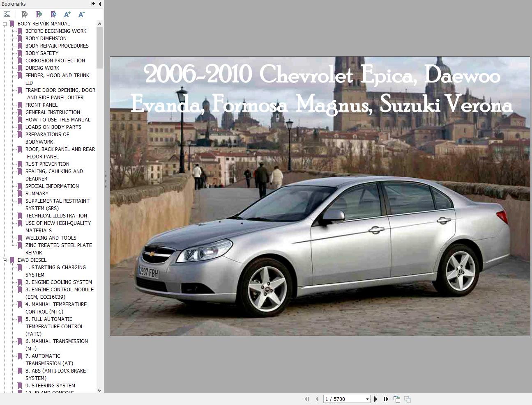Click bookmark icon beside SUMMARY
The image size is (532, 405).
coord(19,194)
